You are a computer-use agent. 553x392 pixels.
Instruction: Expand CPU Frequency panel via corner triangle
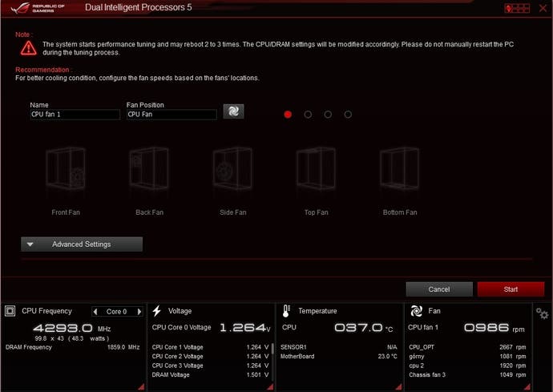click(x=141, y=386)
